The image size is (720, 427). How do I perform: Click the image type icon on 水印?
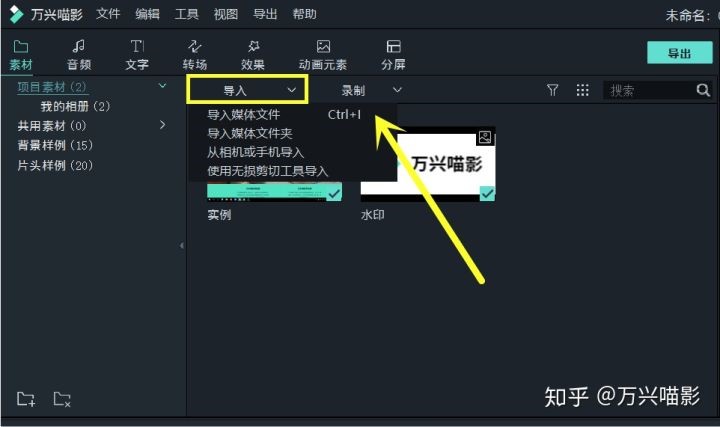(x=485, y=137)
